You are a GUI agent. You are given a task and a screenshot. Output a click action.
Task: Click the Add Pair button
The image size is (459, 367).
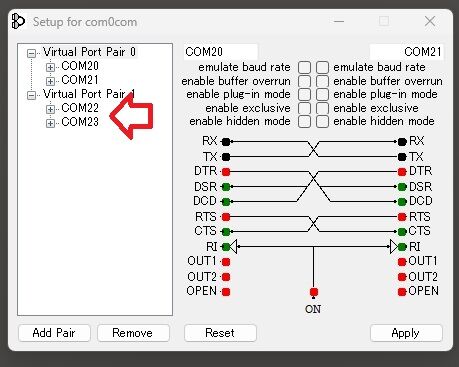click(x=54, y=333)
